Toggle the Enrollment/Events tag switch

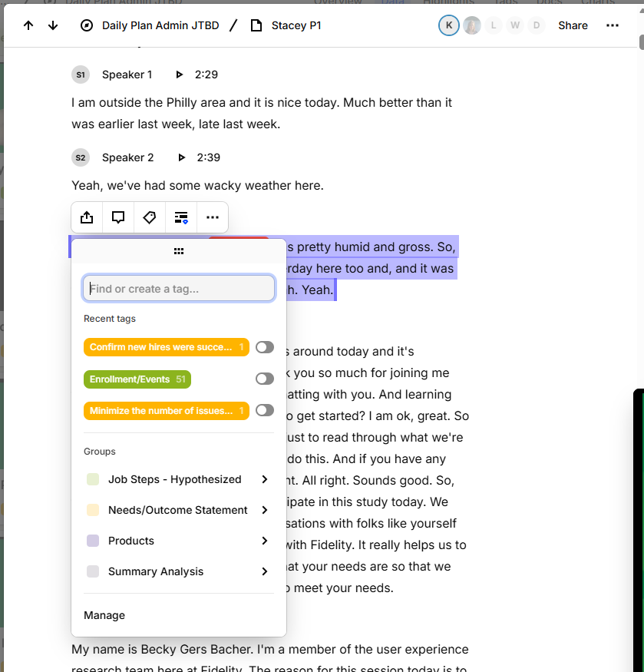(x=265, y=379)
